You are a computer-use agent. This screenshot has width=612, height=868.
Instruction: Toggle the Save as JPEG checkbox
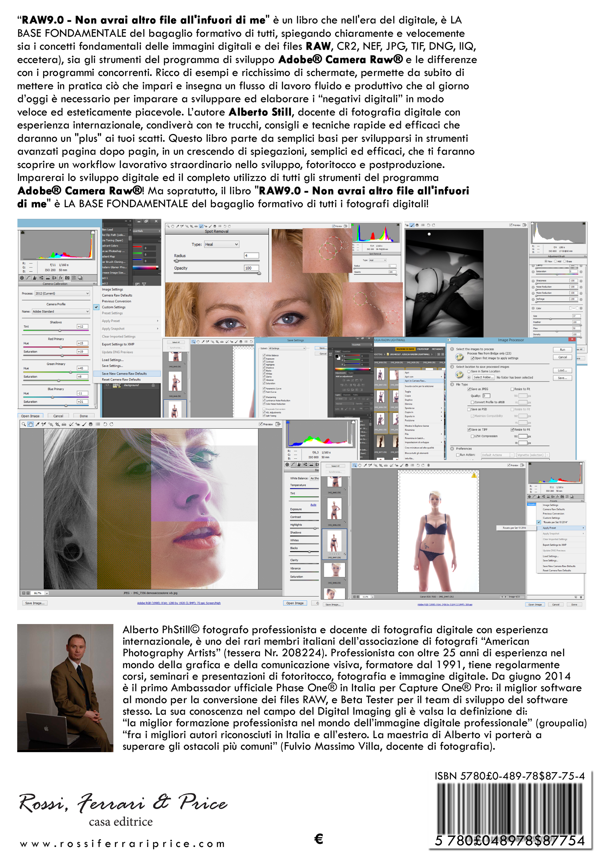click(x=469, y=389)
